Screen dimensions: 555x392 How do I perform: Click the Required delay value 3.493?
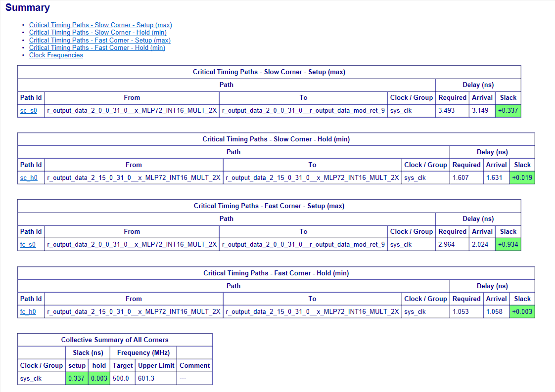click(x=447, y=111)
